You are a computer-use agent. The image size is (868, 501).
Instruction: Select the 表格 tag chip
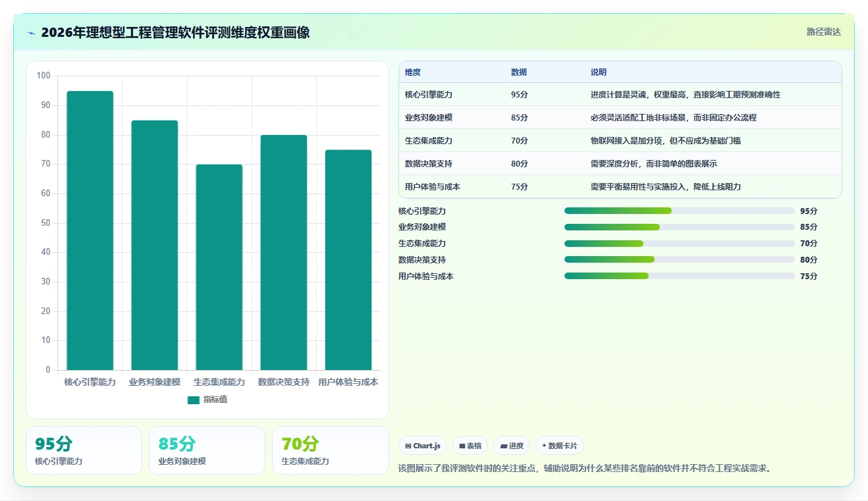coord(470,446)
